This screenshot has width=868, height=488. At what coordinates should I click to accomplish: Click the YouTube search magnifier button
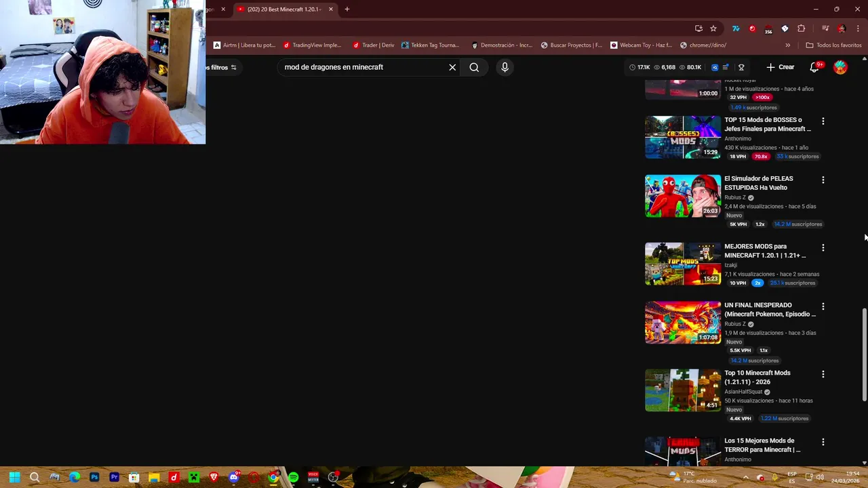click(x=474, y=67)
